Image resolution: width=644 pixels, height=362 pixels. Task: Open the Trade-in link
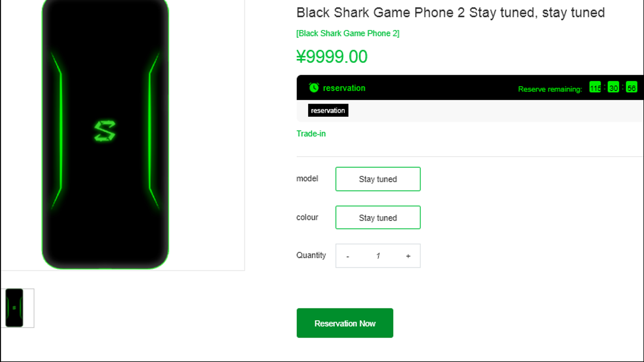coord(311,134)
